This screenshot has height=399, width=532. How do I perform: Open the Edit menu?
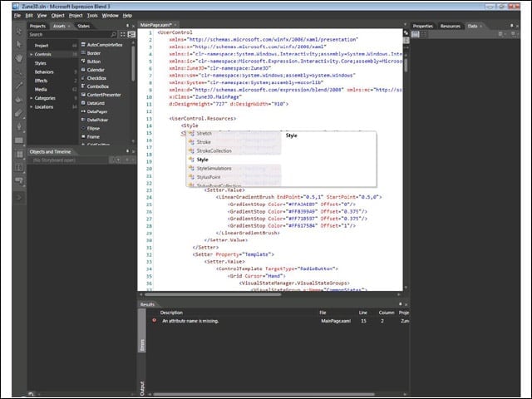coord(29,16)
